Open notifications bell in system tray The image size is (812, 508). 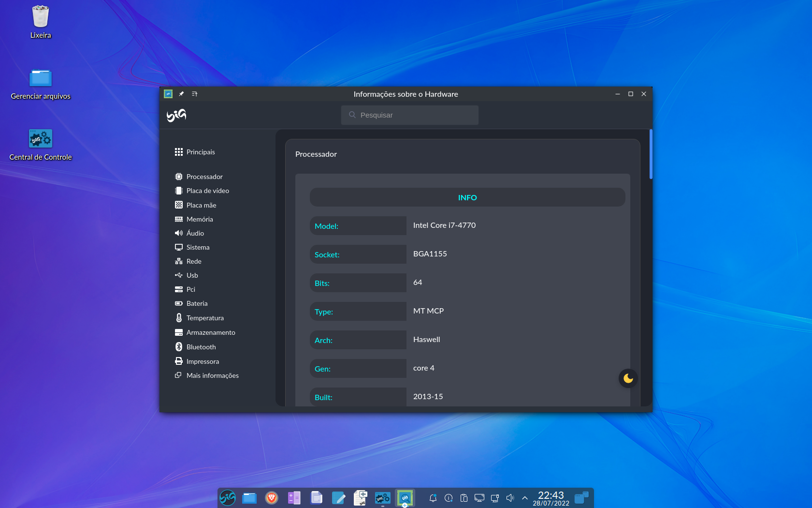pos(433,498)
